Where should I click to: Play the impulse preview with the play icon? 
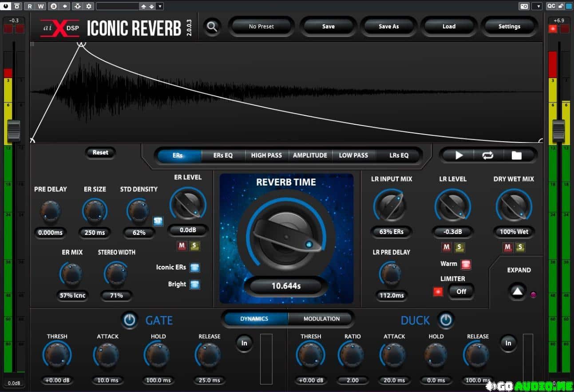pyautogui.click(x=459, y=155)
